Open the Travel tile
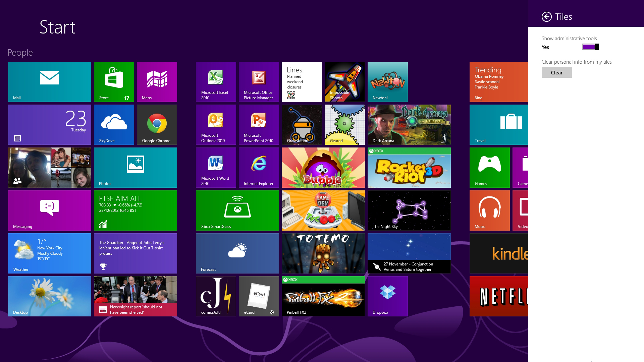Image resolution: width=644 pixels, height=362 pixels. point(499,125)
